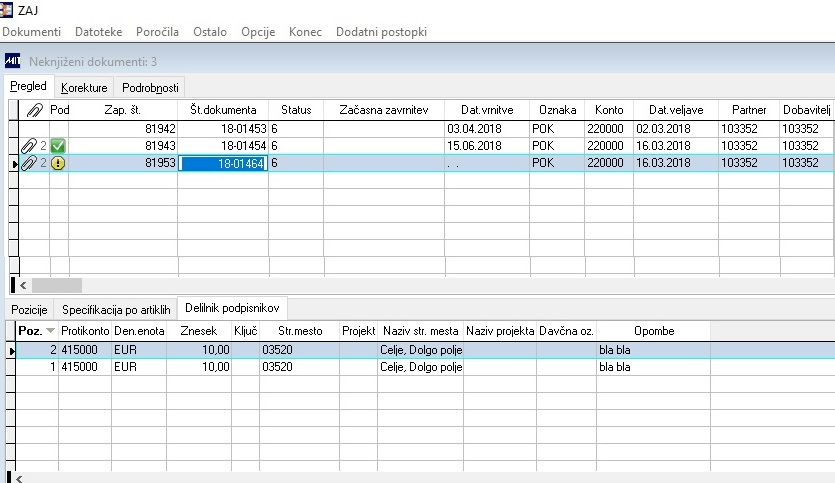Open Specifikacija po artiklih tab
Viewport: 835px width, 483px height.
116,310
